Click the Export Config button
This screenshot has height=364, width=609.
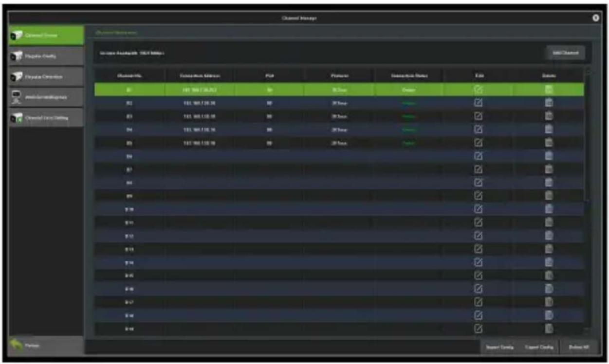(x=539, y=347)
